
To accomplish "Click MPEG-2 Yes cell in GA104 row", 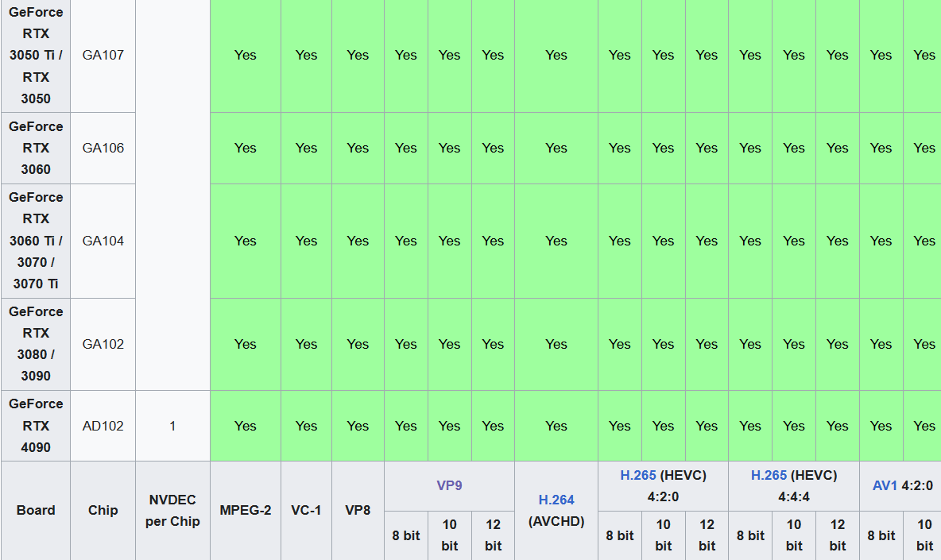I will 246,241.
